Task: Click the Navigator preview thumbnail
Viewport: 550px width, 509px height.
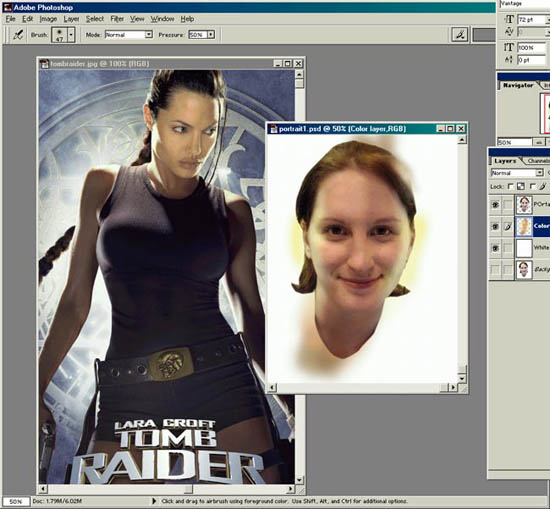Action: 545,113
